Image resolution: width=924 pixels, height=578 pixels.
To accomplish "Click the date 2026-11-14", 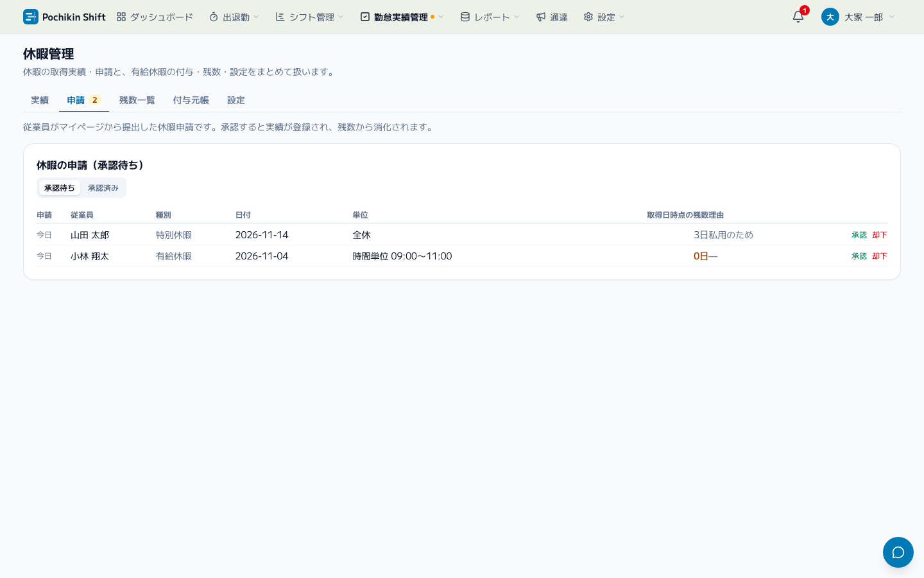I will coord(262,235).
